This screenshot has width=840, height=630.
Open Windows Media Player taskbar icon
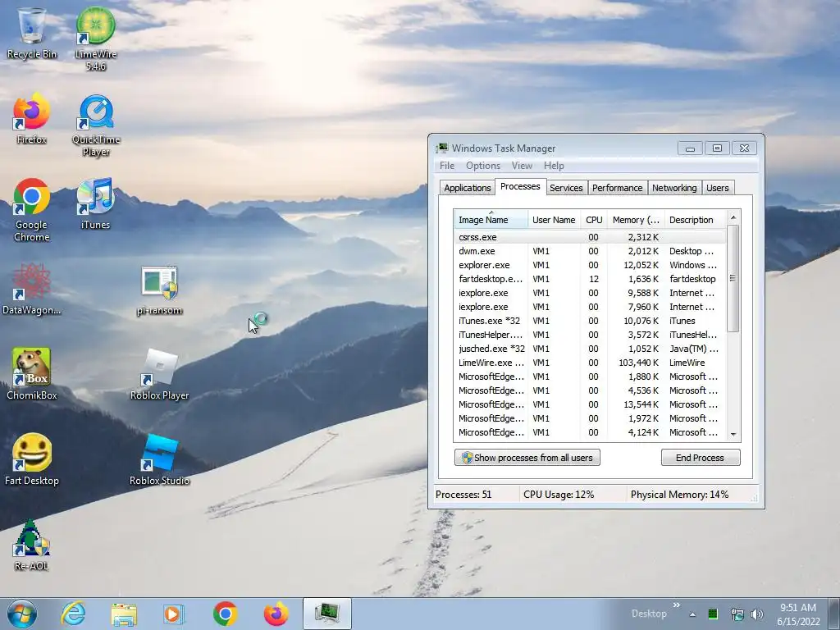[174, 614]
